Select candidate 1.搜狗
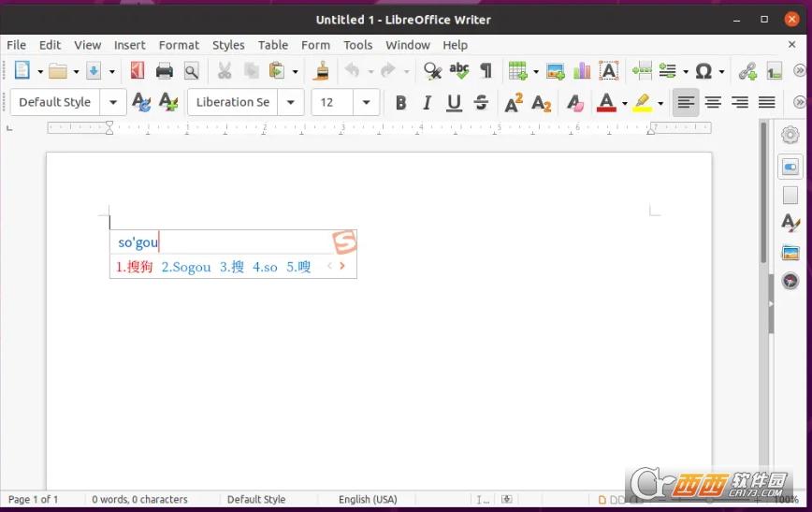 [x=134, y=267]
